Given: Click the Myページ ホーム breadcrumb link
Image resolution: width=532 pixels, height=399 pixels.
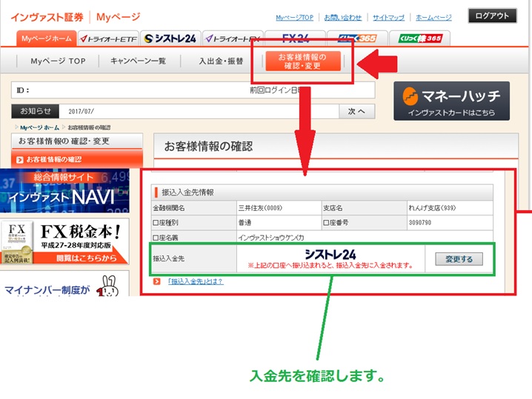Looking at the screenshot, I should [39, 127].
